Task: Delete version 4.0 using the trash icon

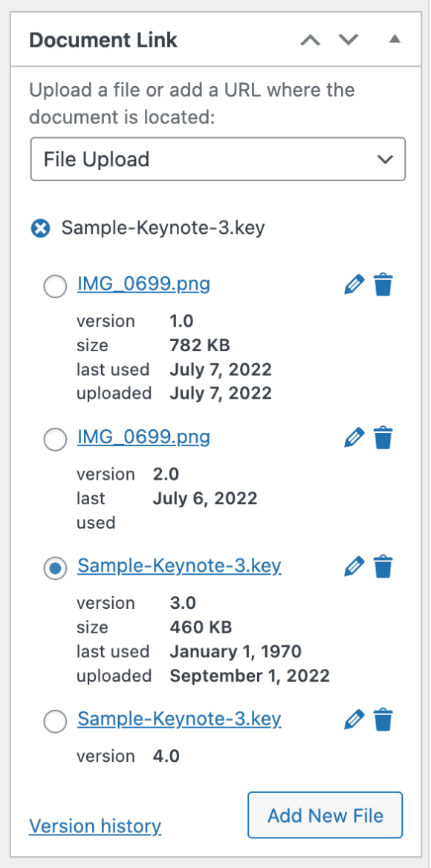Action: pyautogui.click(x=383, y=719)
